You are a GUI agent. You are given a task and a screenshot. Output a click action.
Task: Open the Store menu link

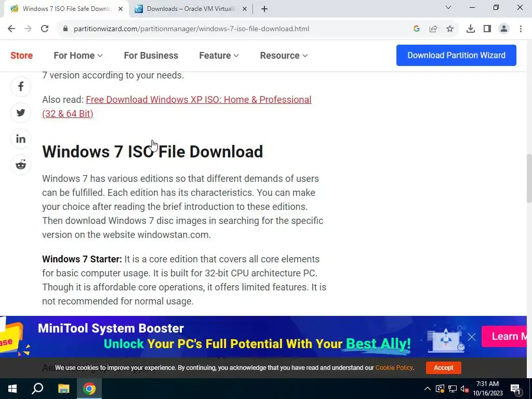click(22, 55)
